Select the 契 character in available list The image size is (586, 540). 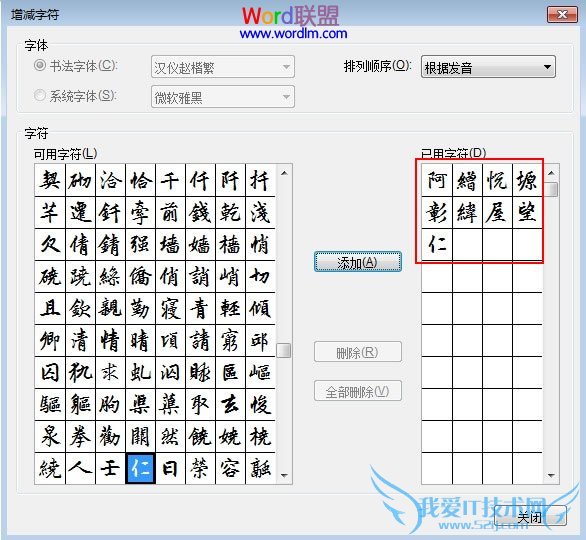coord(50,180)
